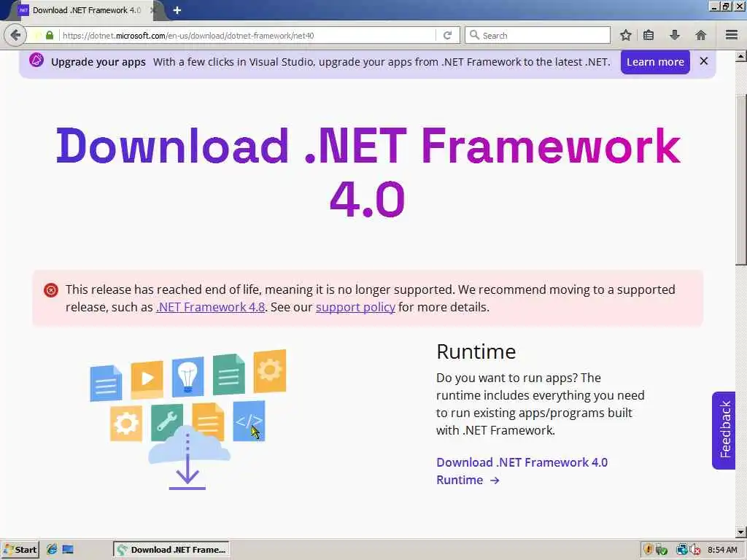This screenshot has height=560, width=747.
Task: Reload the page with the refresh icon
Action: pos(447,35)
